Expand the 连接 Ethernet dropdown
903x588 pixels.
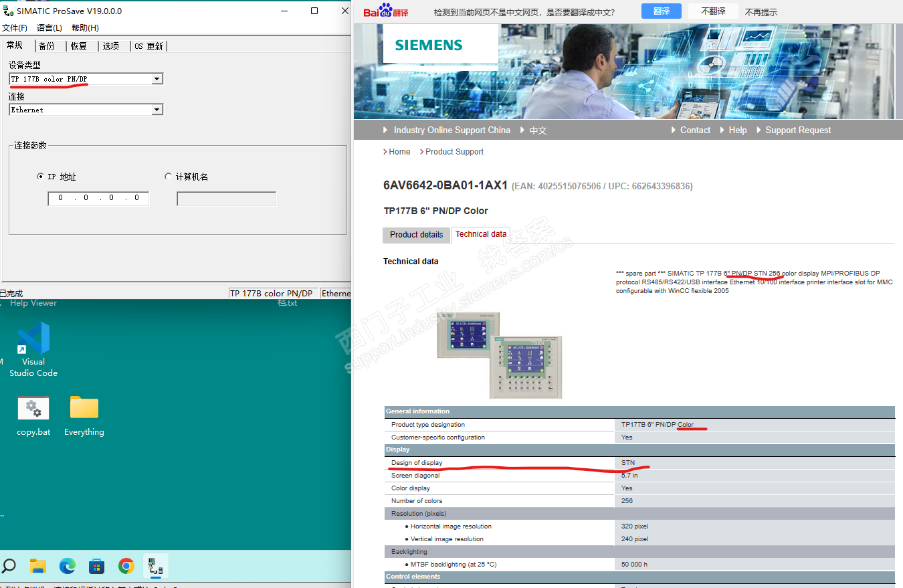tap(157, 110)
